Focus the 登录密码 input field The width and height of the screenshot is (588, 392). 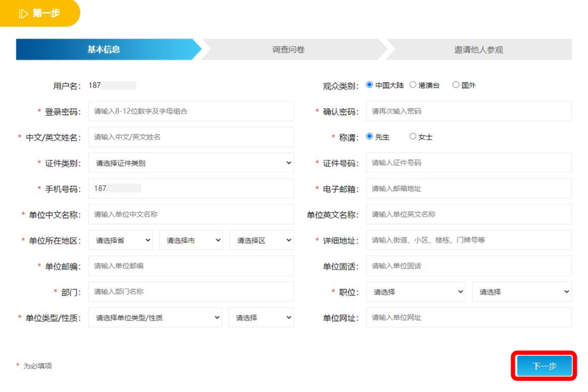(191, 111)
